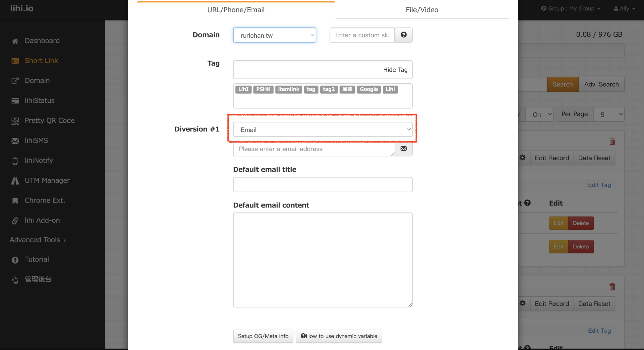
Task: Click the lihiSMS envelope icon
Action: 15,141
